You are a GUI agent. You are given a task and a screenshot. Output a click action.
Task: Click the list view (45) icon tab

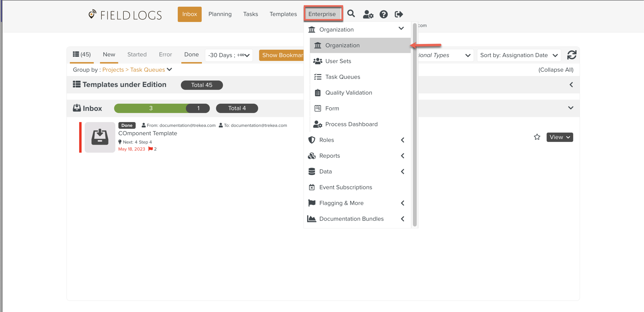[x=82, y=55]
